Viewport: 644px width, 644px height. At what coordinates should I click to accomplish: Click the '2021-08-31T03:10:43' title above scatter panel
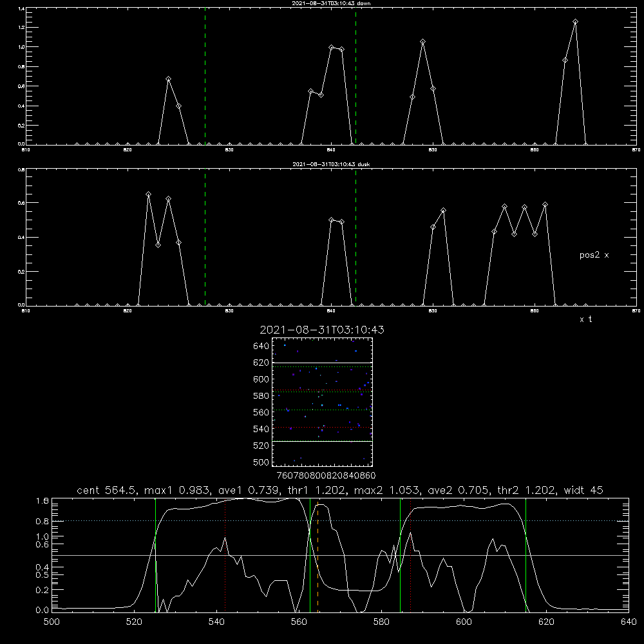tap(322, 330)
